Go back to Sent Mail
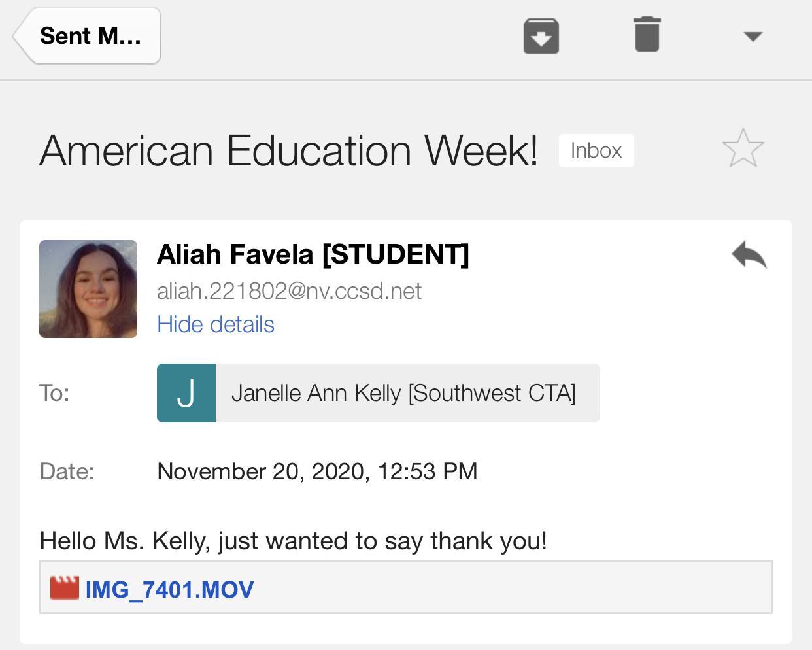This screenshot has height=650, width=812. 88,36
